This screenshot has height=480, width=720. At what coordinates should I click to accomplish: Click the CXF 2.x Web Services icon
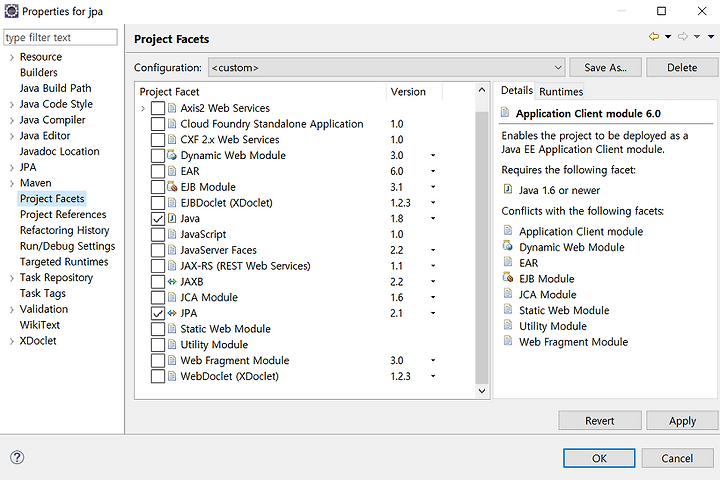click(172, 139)
